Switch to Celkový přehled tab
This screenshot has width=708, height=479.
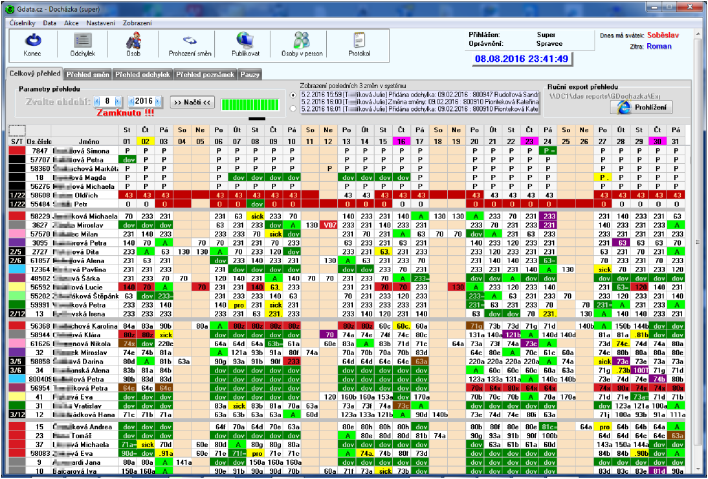(35, 74)
